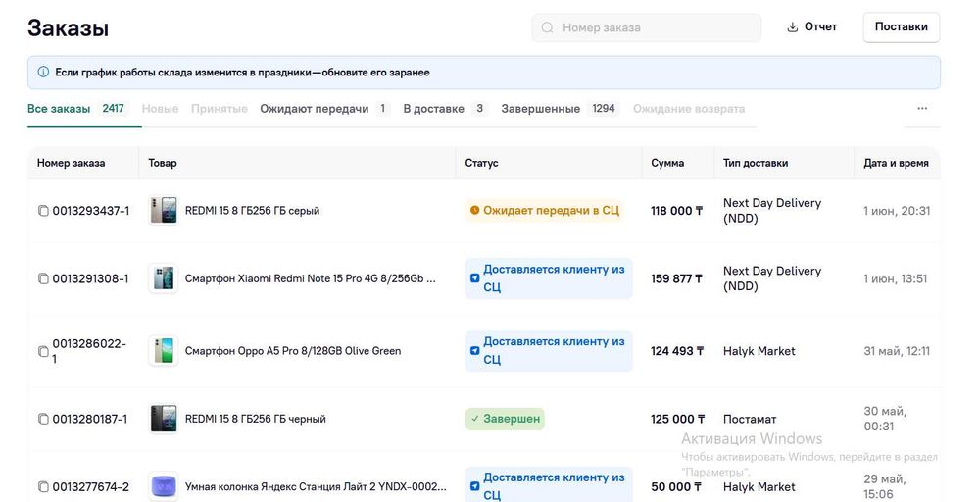Click the amount 125 000 ₸
980x502 pixels.
click(x=678, y=419)
